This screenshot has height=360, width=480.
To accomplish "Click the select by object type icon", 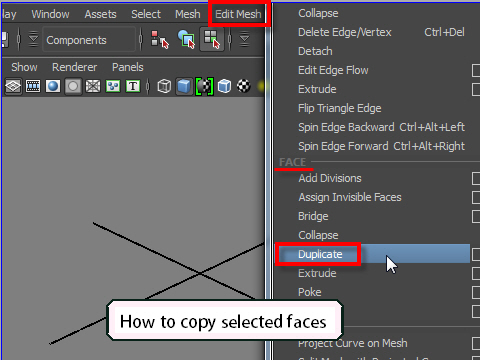I will pyautogui.click(x=186, y=39).
